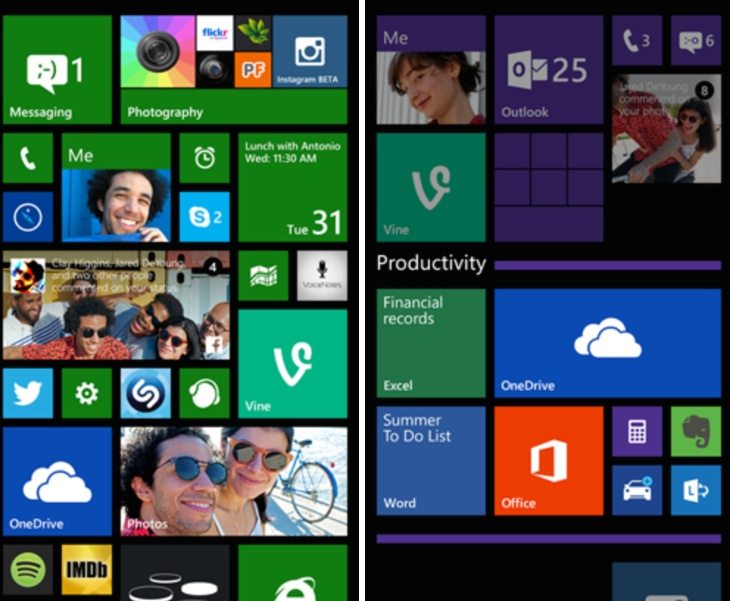Open the orange PF app tile
730x601 pixels.
[x=253, y=70]
